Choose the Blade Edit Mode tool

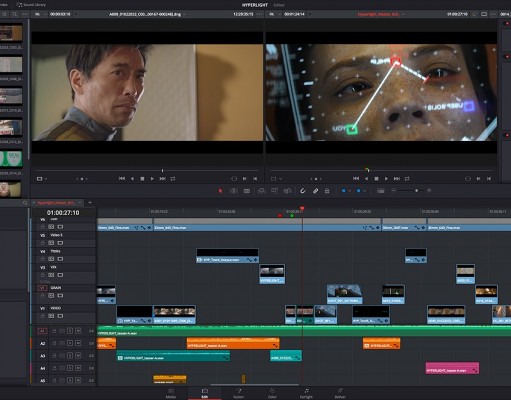247,191
